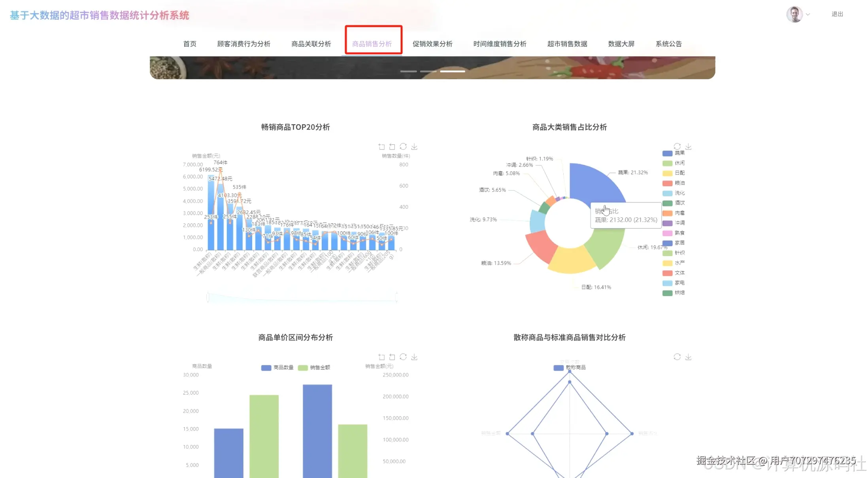Click restore icon on radar comparison chart
Image resolution: width=868 pixels, height=478 pixels.
click(677, 357)
